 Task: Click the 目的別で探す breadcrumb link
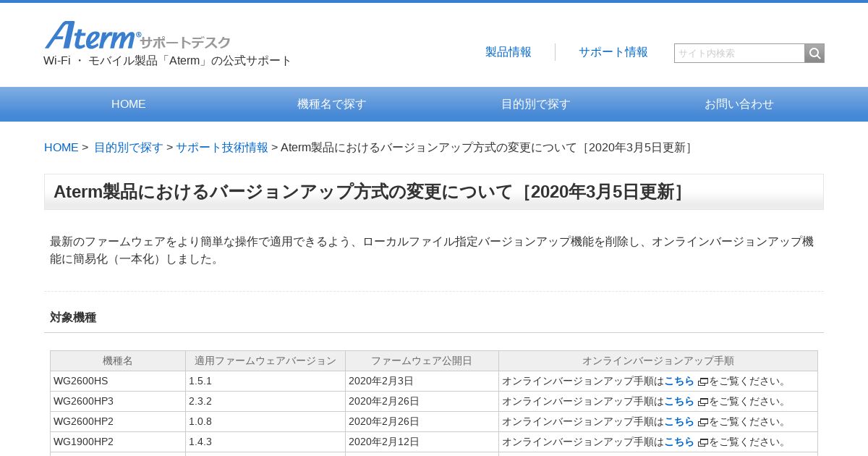[x=129, y=148]
